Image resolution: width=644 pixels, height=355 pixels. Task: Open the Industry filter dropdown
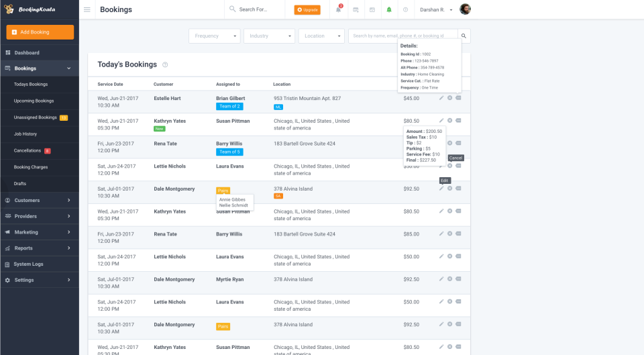[269, 36]
